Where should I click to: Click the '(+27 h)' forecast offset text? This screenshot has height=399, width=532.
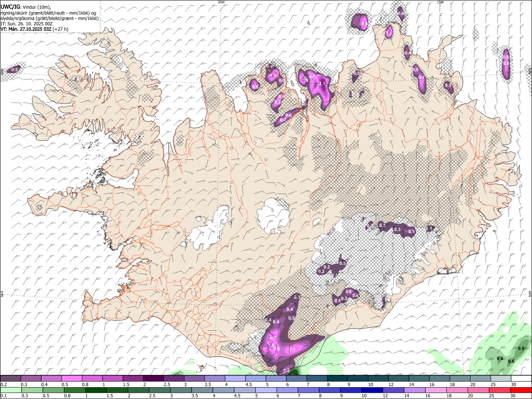pos(61,29)
